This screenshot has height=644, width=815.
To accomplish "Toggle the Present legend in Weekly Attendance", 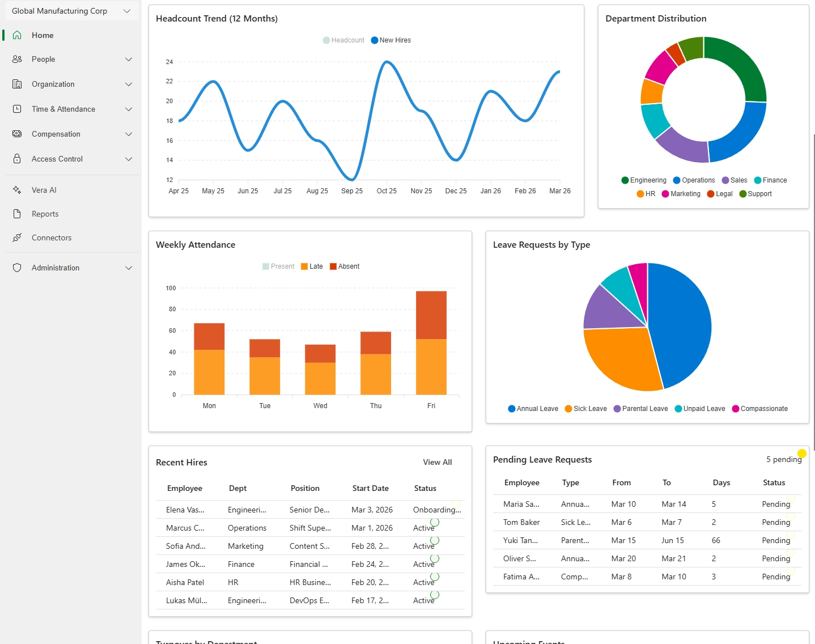I will click(278, 266).
